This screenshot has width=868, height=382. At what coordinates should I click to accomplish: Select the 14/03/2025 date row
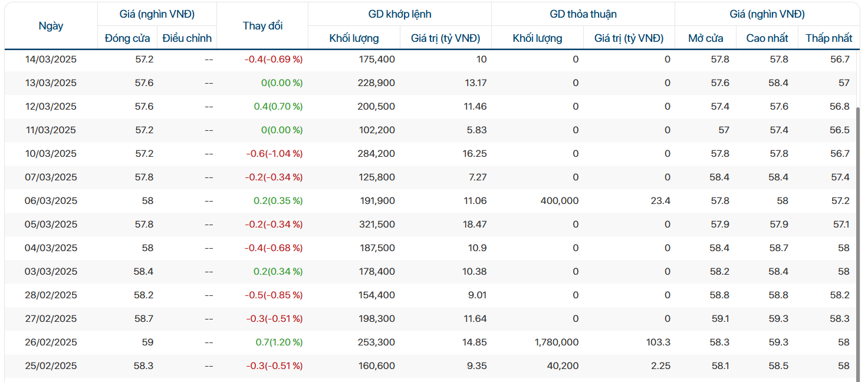pyautogui.click(x=51, y=60)
